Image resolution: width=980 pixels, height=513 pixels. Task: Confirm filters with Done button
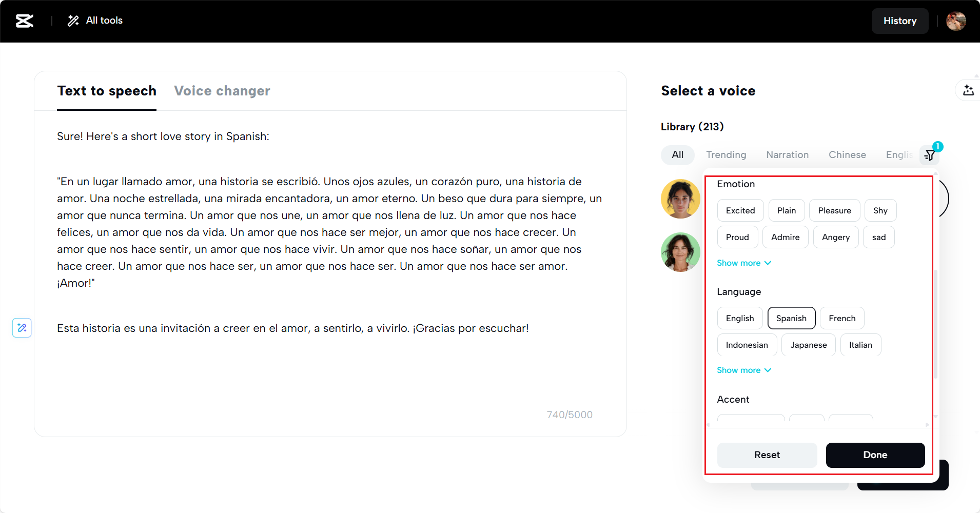tap(875, 455)
